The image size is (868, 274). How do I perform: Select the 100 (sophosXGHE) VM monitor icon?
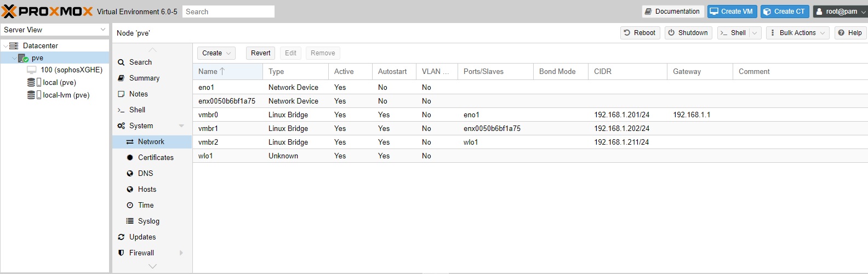(32, 70)
